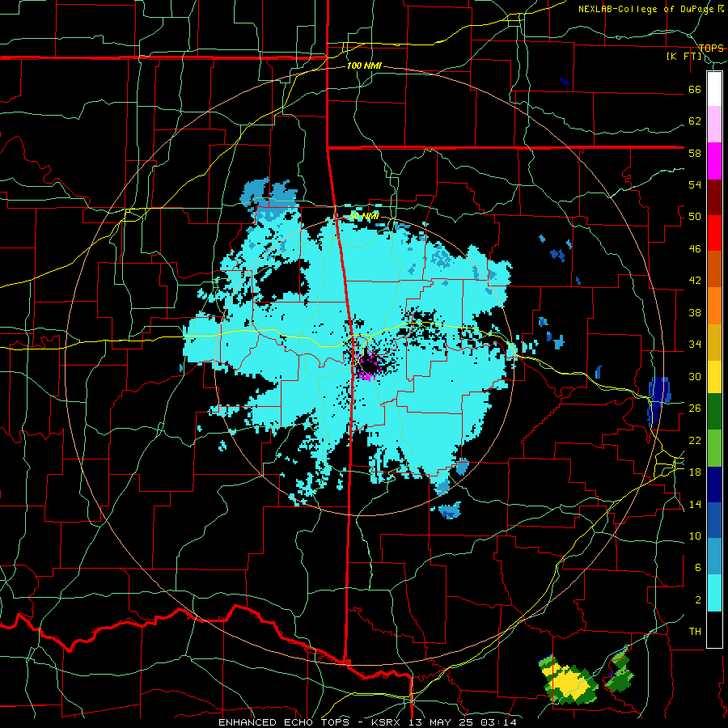Click the "13 MAY 25 03:14" timestamp

point(463,722)
